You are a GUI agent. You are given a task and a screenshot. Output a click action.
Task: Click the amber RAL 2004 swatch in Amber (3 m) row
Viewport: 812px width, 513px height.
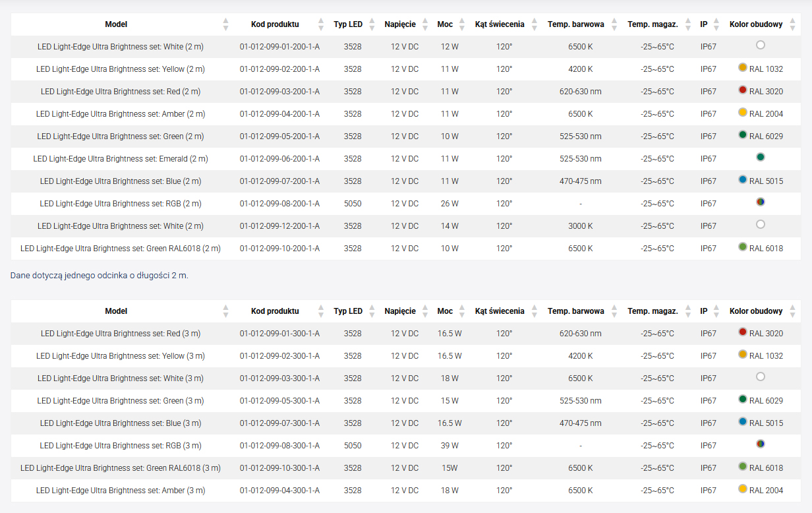743,489
